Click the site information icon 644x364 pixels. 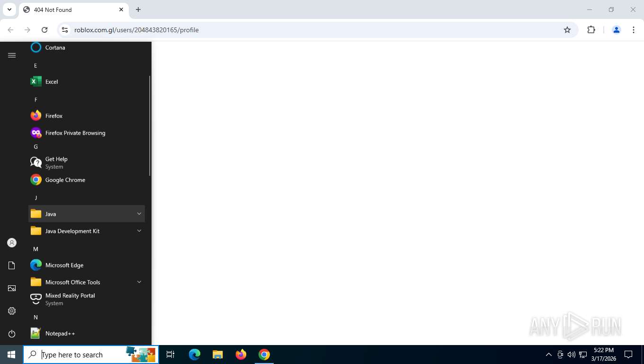tap(65, 30)
